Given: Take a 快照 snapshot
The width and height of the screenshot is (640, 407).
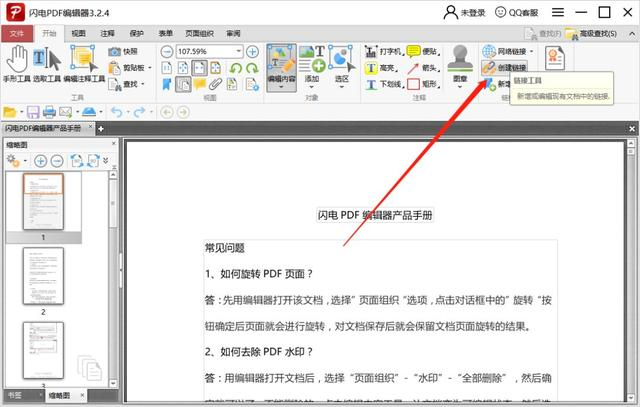Looking at the screenshot, I should pos(123,51).
